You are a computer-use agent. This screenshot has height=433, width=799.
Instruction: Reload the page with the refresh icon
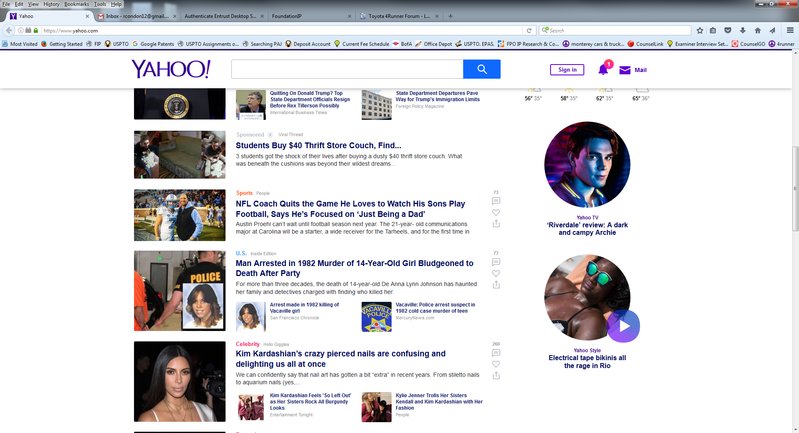click(x=529, y=31)
